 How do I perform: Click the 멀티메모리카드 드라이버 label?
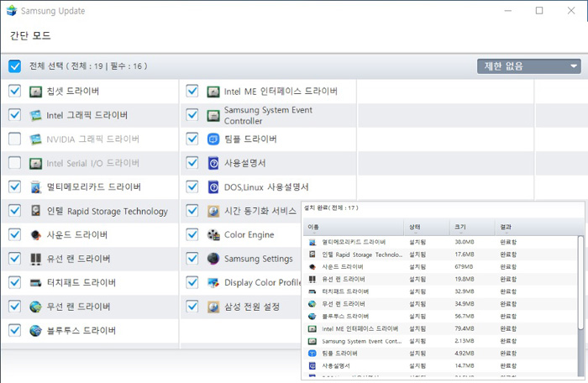94,186
